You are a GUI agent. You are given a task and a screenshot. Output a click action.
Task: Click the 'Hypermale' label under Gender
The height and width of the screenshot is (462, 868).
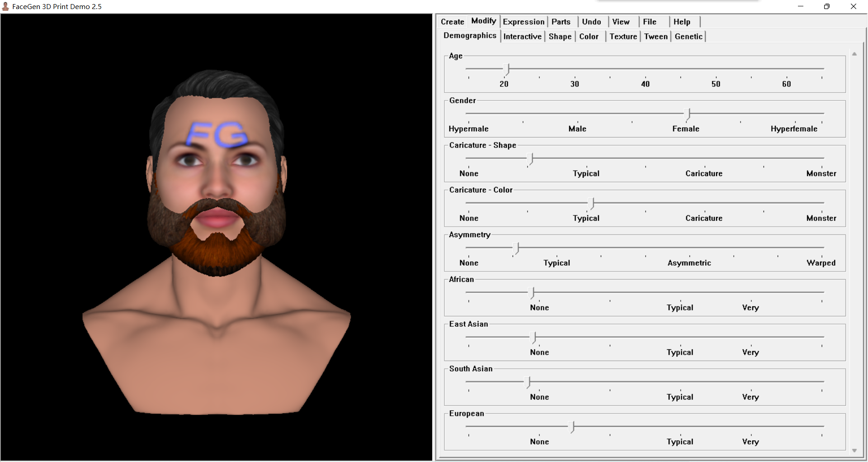(x=468, y=129)
